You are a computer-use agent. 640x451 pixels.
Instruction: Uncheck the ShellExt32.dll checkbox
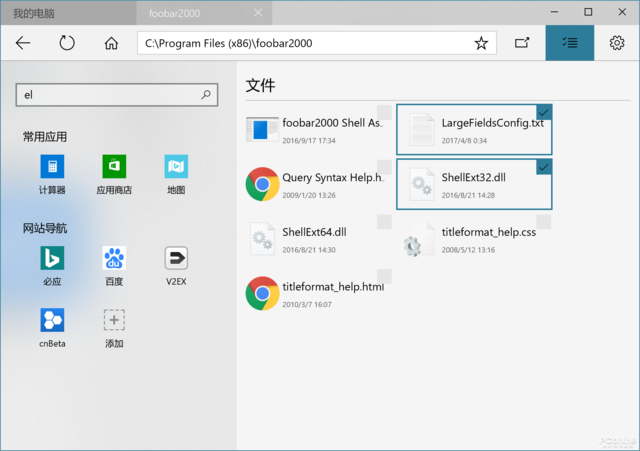tap(544, 167)
